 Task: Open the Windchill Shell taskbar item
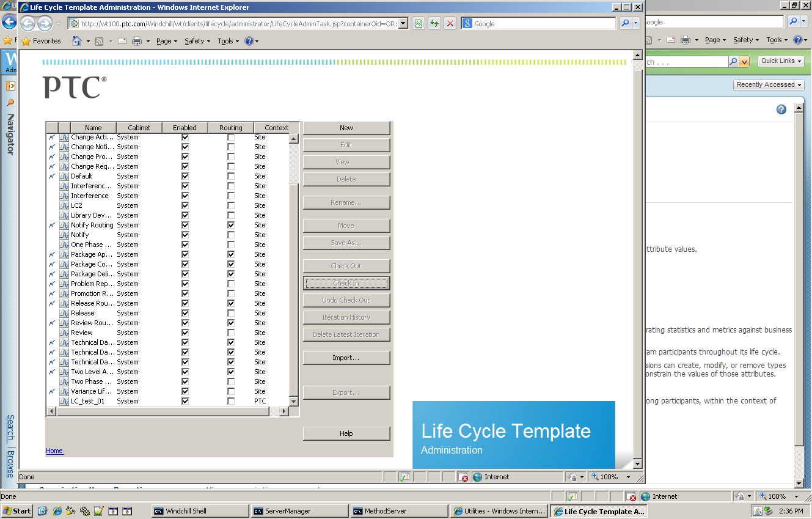[200, 511]
